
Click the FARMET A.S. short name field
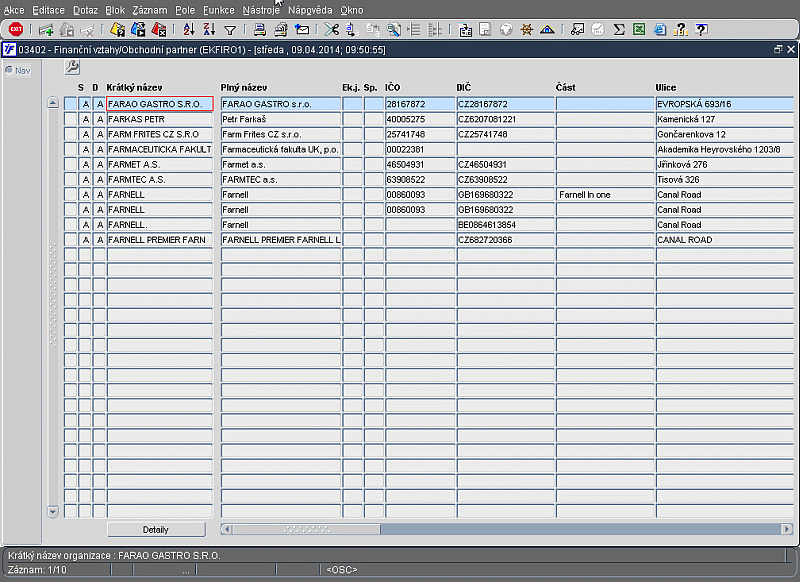pos(160,165)
